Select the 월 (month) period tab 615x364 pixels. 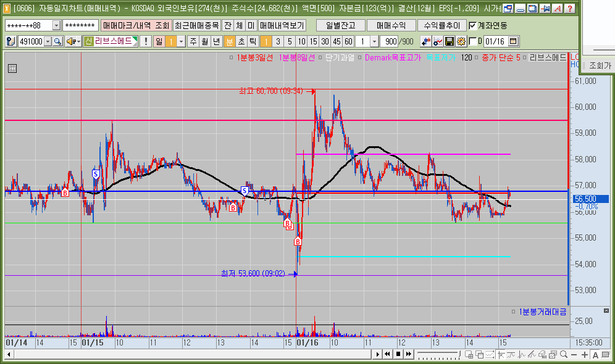[205, 41]
